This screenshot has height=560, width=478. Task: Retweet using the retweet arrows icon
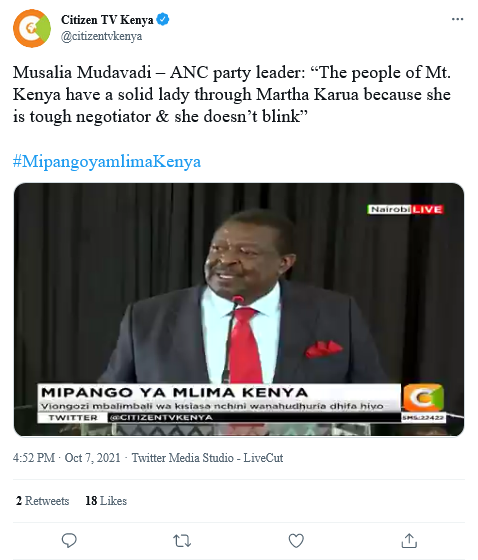(182, 541)
